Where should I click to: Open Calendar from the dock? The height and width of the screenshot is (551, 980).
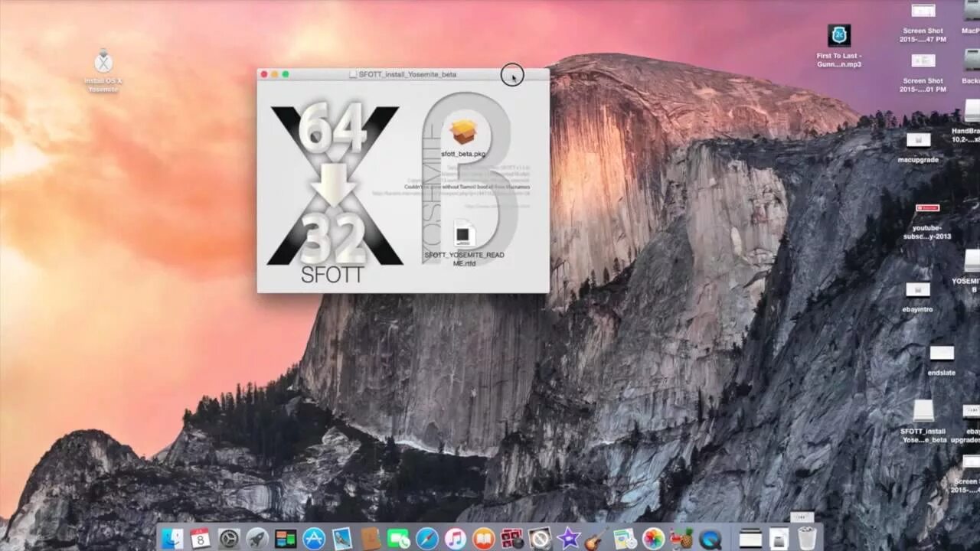point(201,538)
